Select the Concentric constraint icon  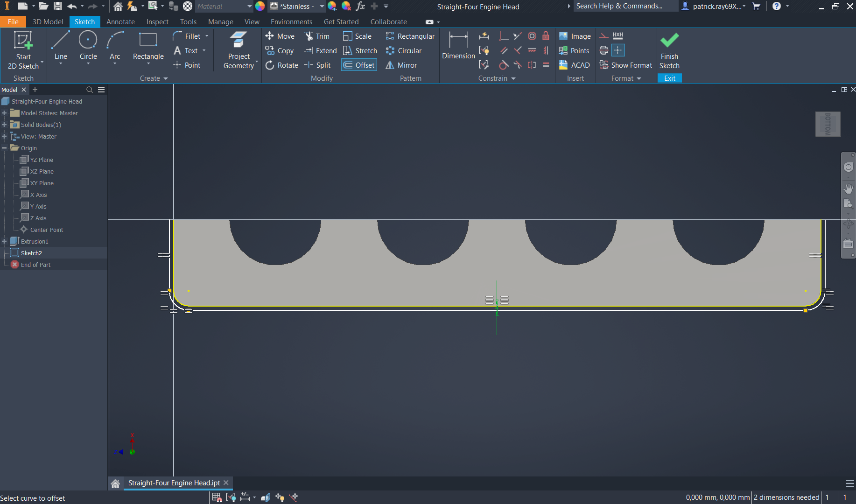coord(532,36)
